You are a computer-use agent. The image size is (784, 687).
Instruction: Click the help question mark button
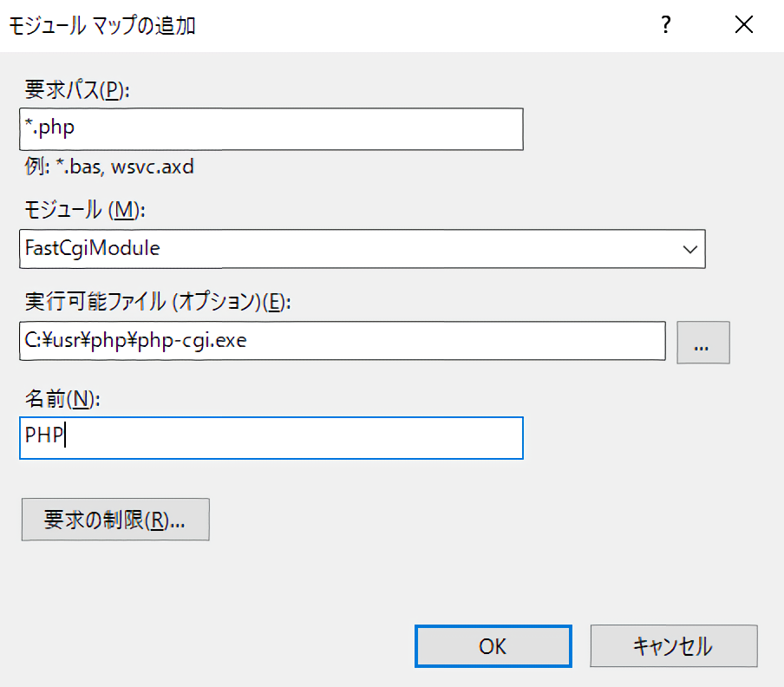pos(666,25)
